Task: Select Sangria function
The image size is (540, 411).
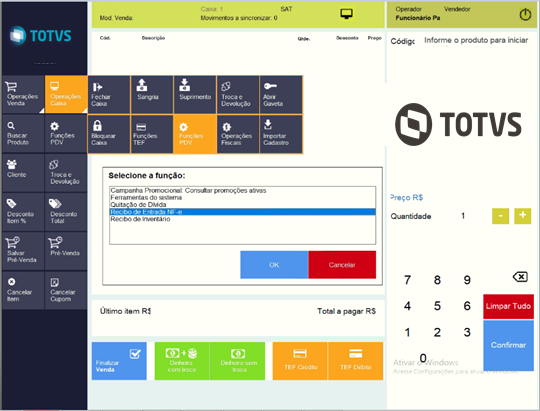Action: [x=152, y=95]
